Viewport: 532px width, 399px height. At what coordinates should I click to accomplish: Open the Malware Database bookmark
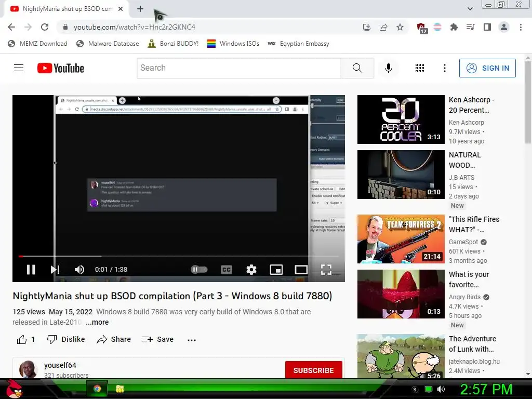108,44
